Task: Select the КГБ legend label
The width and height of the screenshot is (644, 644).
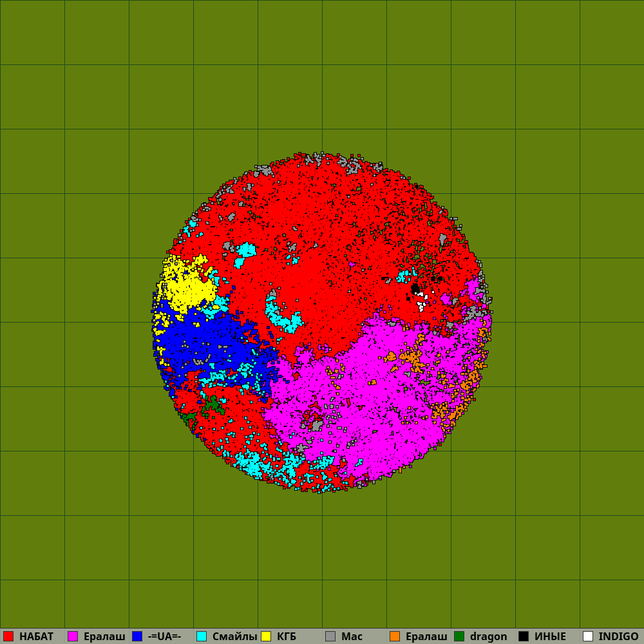Action: [287, 637]
